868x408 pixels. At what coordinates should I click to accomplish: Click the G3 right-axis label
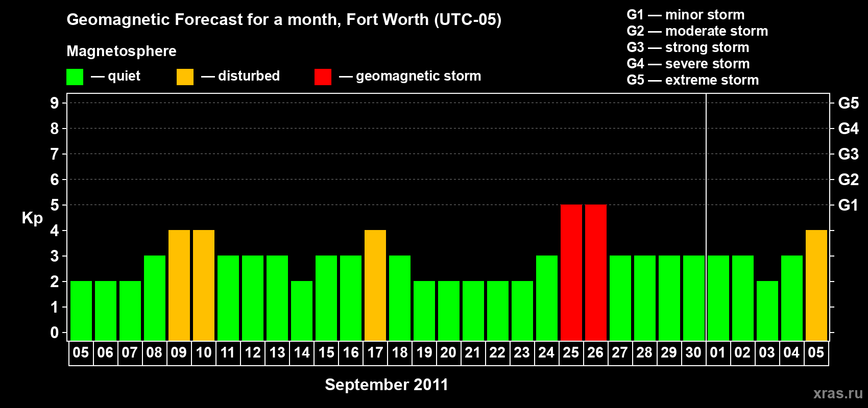point(848,154)
